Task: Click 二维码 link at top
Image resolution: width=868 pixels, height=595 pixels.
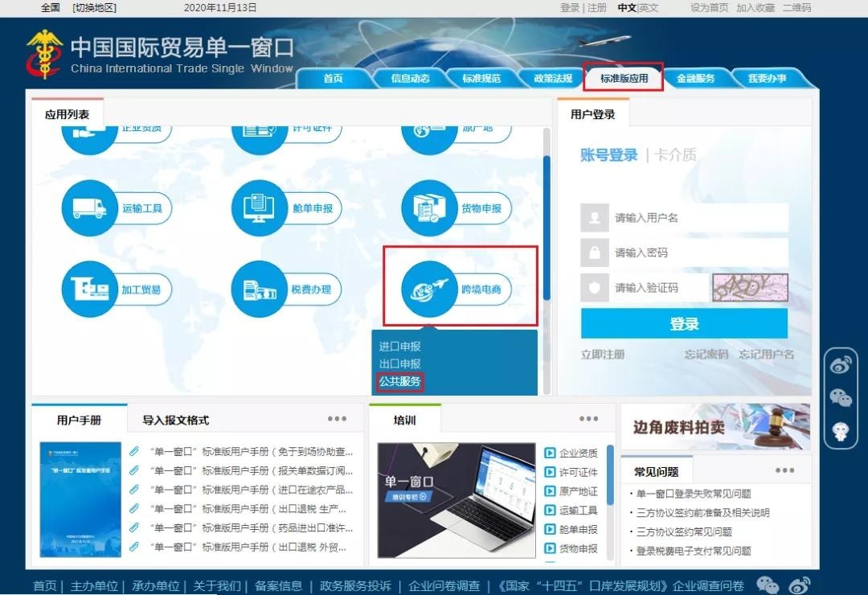Action: point(796,8)
